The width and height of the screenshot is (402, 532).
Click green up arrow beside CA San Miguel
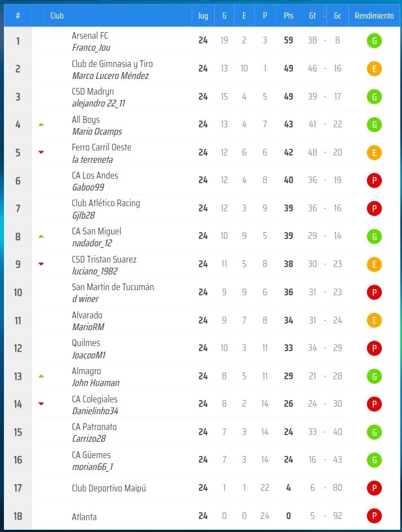[x=41, y=236]
